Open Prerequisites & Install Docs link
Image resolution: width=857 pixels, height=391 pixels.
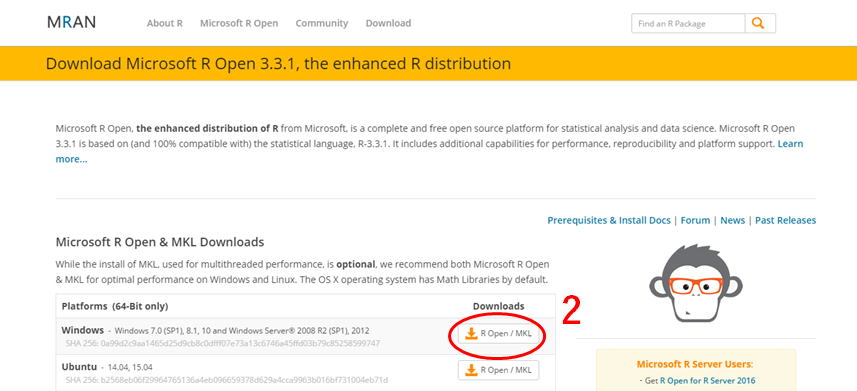[609, 220]
